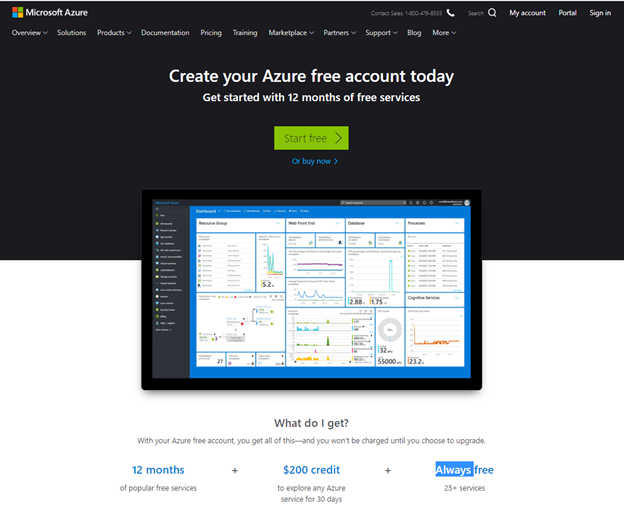
Task: Click Sign in link
Action: [x=600, y=13]
